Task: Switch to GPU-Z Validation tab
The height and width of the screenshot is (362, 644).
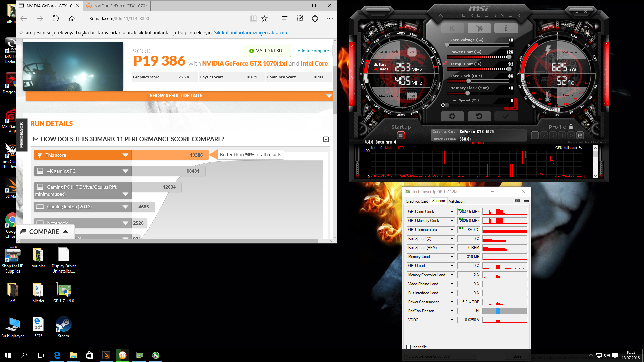Action: 457,201
